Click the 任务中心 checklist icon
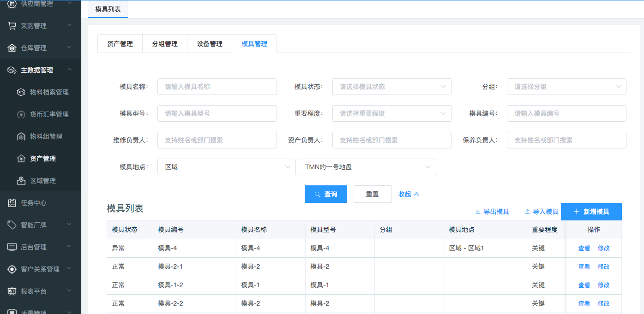The height and width of the screenshot is (314, 644). (x=12, y=203)
